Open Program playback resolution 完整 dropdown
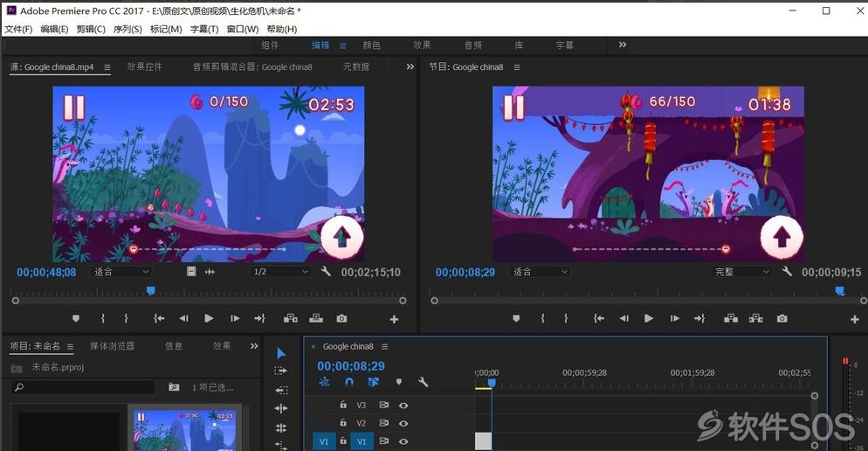The image size is (868, 451). [x=741, y=272]
